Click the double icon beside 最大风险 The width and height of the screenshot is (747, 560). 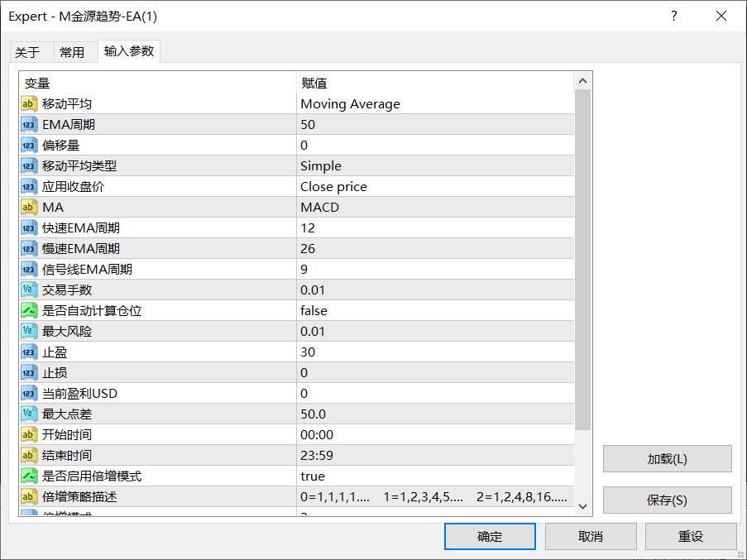click(29, 332)
